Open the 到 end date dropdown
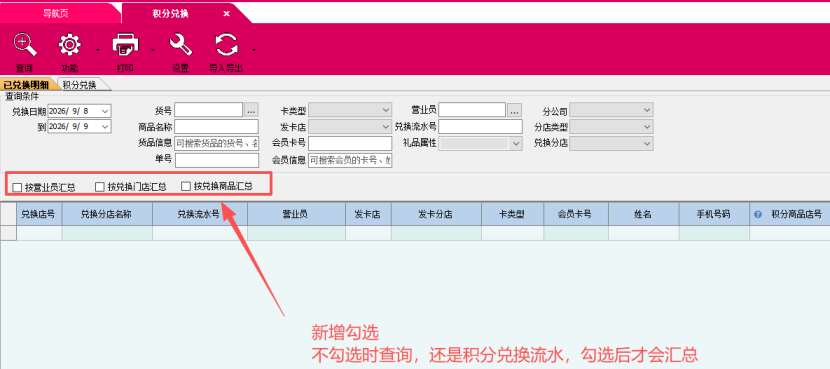Viewport: 830px width, 369px height. click(105, 127)
